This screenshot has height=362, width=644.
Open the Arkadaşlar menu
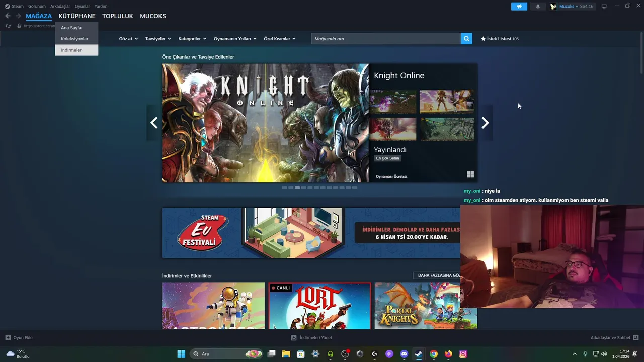pos(60,6)
